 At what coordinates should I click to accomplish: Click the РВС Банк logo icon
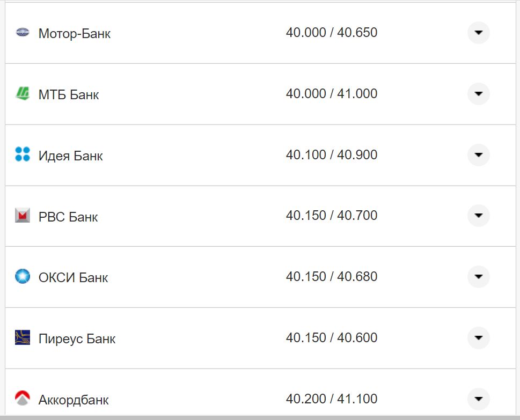[x=23, y=216]
